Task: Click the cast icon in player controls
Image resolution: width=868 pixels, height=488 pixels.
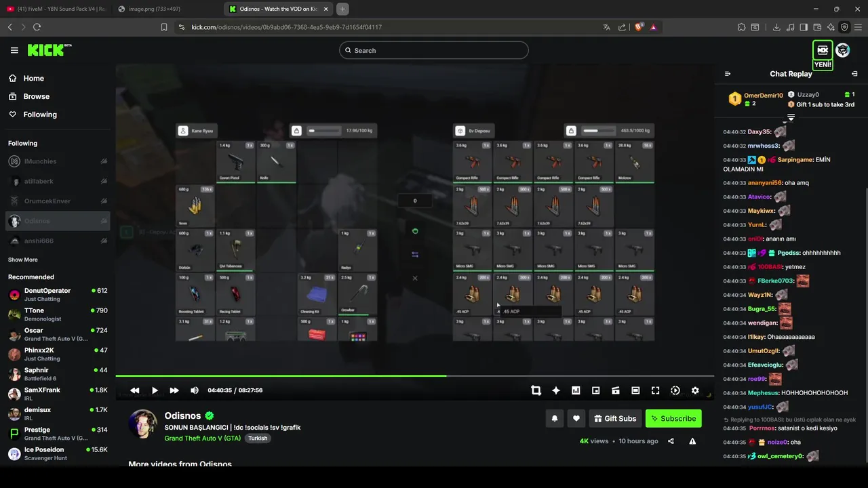Action: click(x=616, y=390)
